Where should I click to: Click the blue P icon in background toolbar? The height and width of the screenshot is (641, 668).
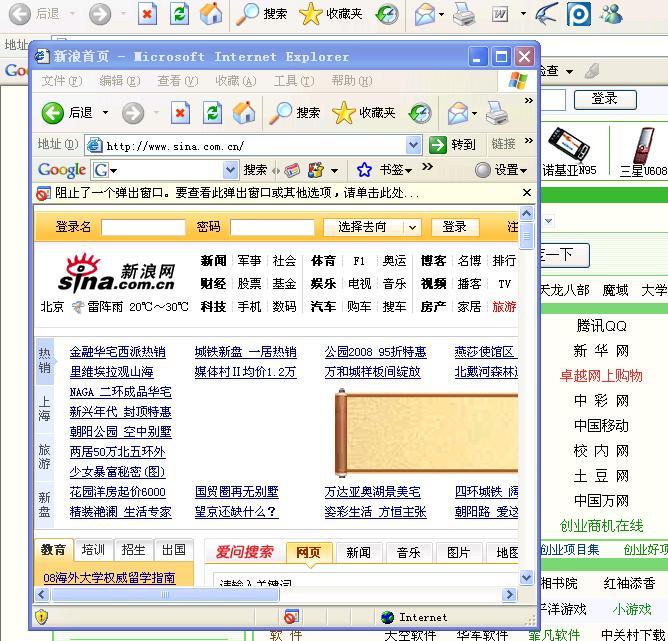click(579, 14)
